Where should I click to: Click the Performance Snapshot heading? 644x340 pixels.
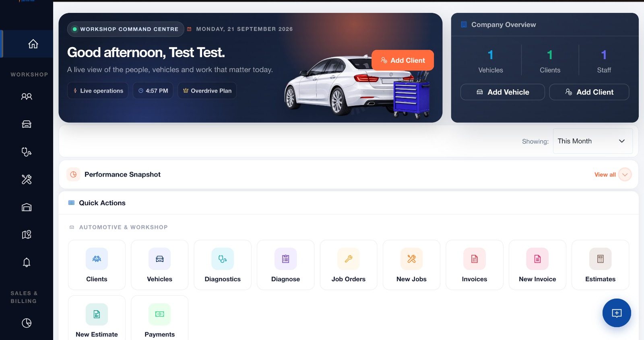coord(122,175)
